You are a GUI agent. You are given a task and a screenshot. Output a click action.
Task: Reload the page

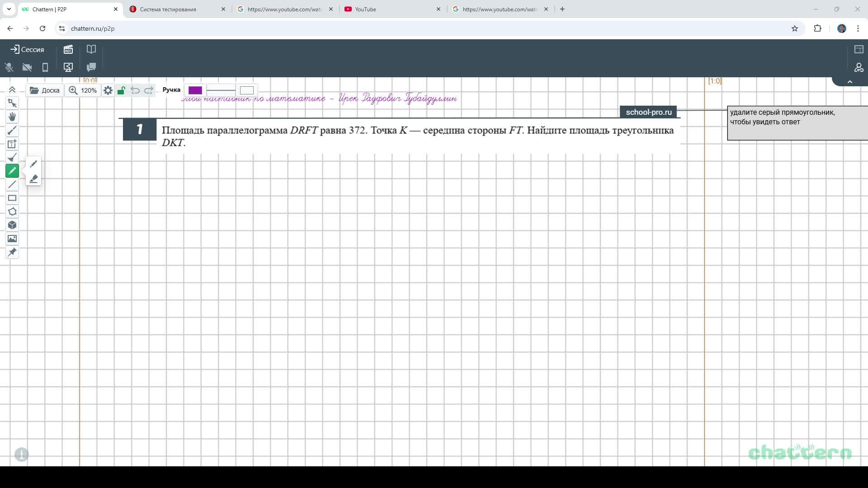tap(42, 28)
